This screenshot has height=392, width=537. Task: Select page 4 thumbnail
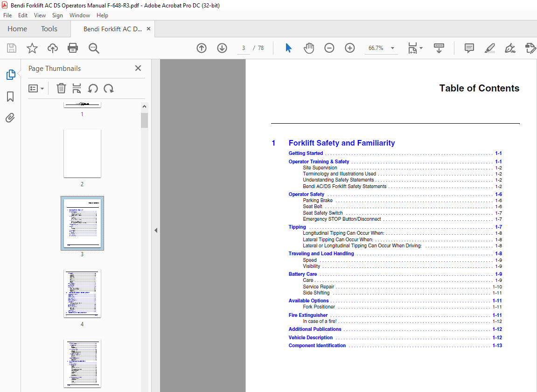pyautogui.click(x=82, y=294)
